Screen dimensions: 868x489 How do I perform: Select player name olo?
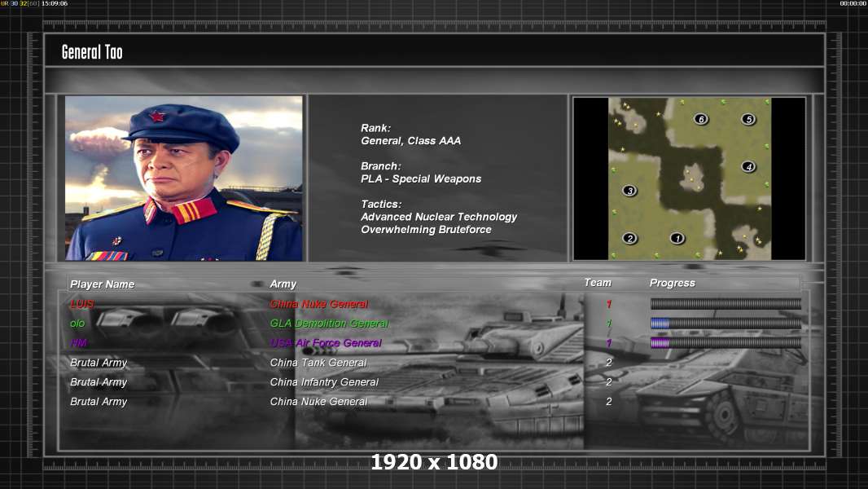(77, 324)
